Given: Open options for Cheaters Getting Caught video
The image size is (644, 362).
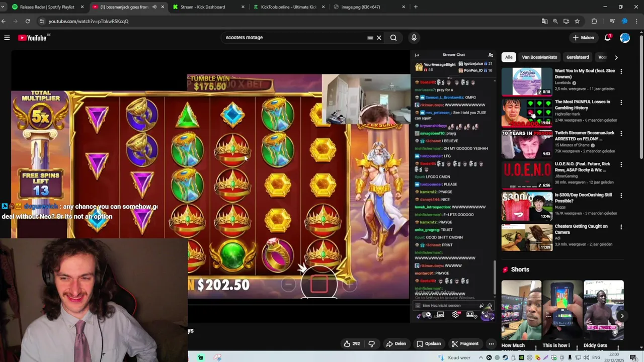Looking at the screenshot, I should click(621, 227).
